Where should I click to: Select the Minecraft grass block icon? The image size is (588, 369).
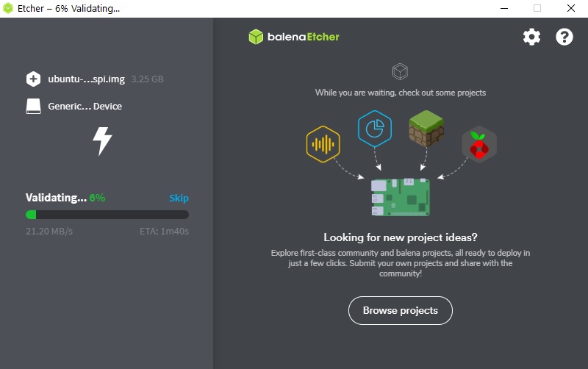coord(426,128)
